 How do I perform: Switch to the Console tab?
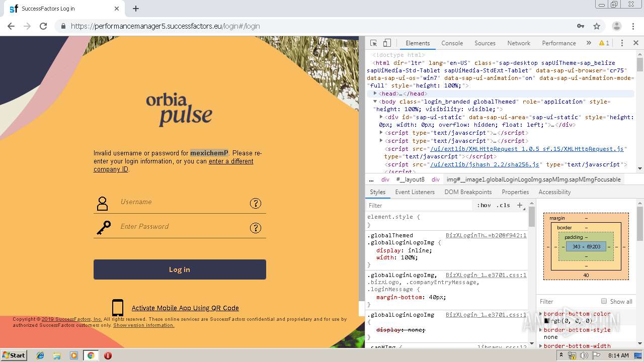[x=452, y=43]
